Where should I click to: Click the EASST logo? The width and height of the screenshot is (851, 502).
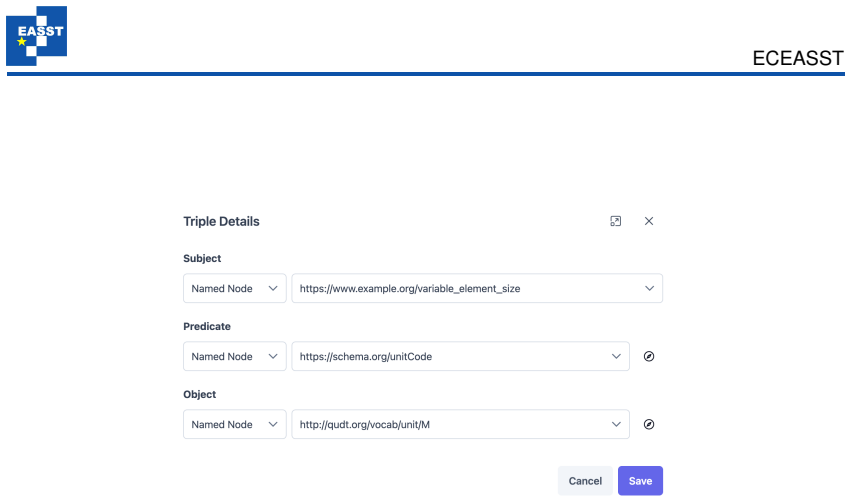click(36, 36)
